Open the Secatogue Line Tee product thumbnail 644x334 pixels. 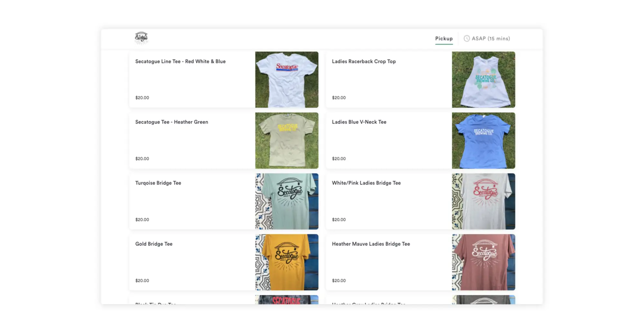click(286, 79)
